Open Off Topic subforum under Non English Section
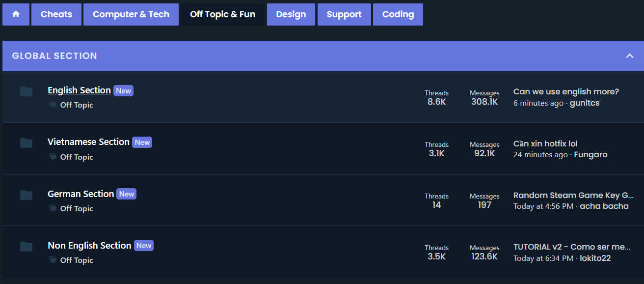This screenshot has width=644, height=284. pos(77,260)
